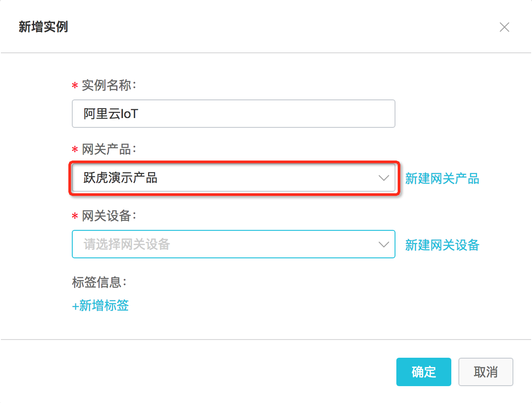
Task: Click the plus sign before 新增标签
Action: (x=75, y=306)
